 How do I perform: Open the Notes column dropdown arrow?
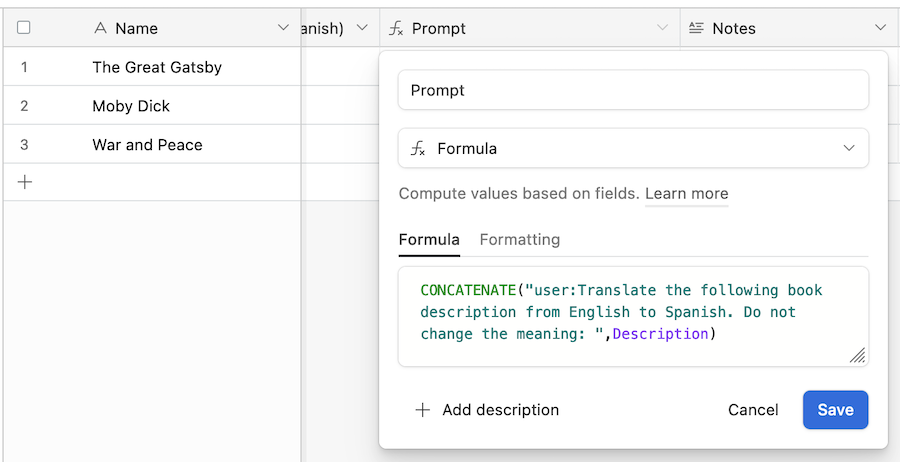point(880,28)
